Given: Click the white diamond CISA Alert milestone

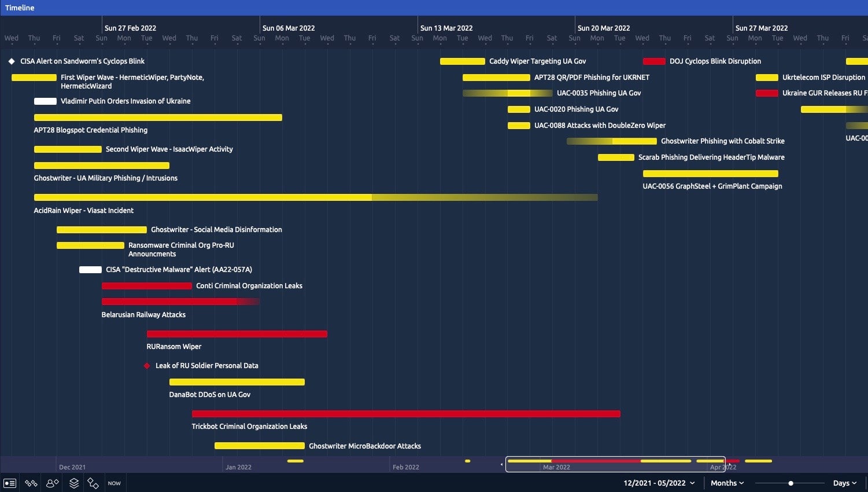Looking at the screenshot, I should (x=12, y=61).
